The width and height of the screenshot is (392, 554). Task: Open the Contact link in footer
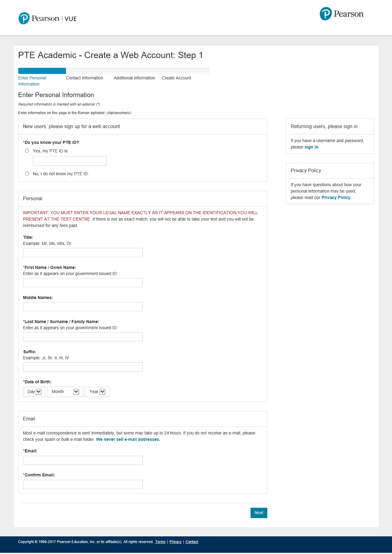[192, 542]
